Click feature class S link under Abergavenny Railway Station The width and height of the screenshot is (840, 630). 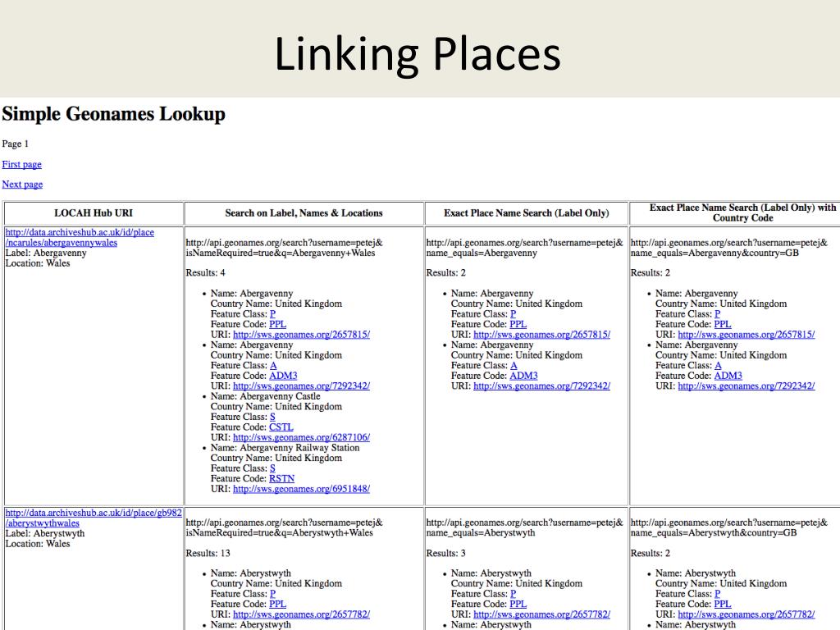coord(272,468)
